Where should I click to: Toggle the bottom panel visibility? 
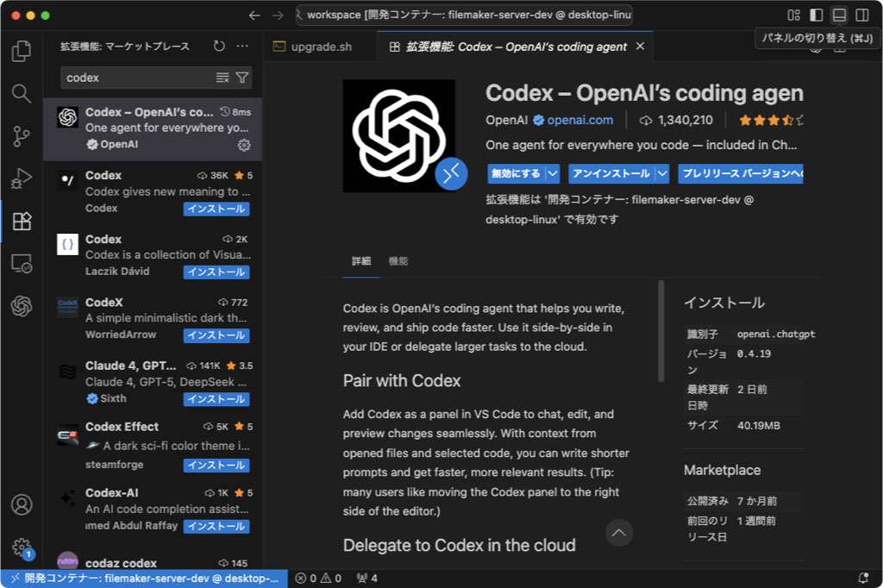838,16
